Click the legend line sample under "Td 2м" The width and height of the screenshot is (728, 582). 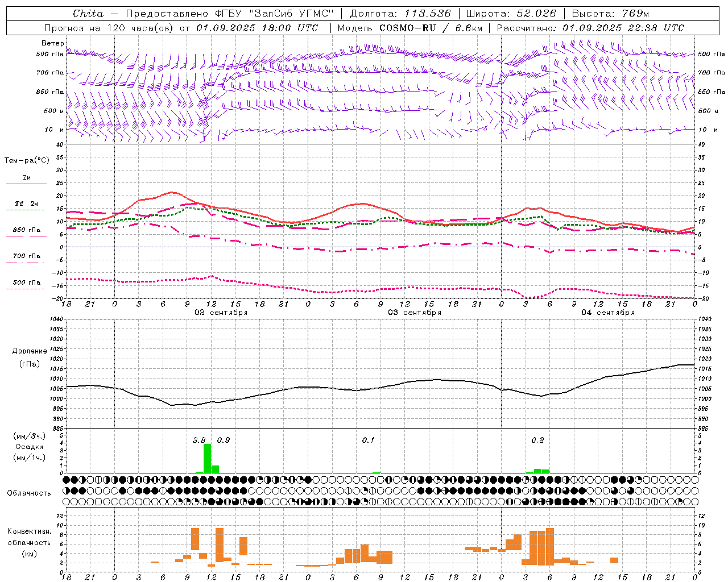pyautogui.click(x=26, y=210)
